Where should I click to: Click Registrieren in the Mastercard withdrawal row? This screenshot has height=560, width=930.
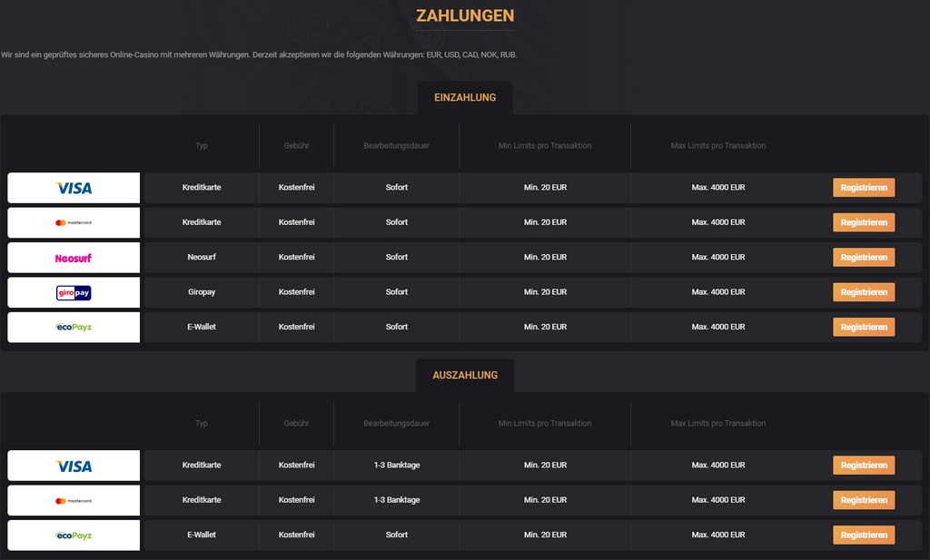[x=864, y=500]
